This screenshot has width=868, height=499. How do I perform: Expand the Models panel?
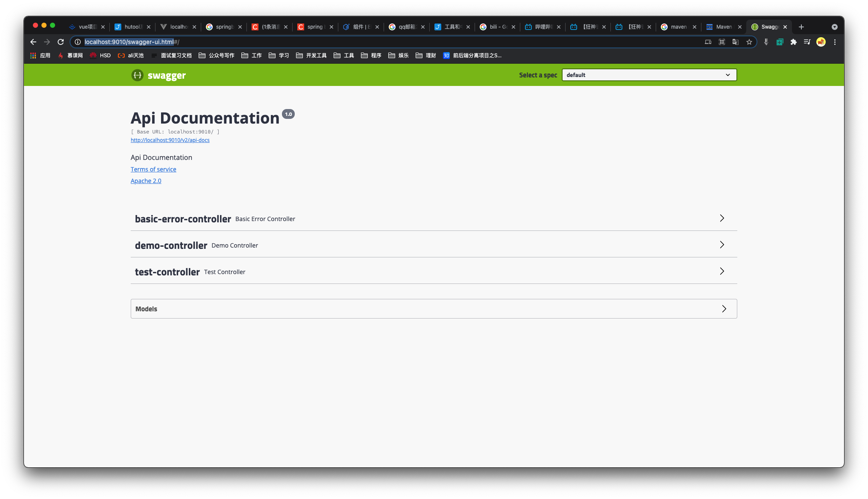click(x=724, y=309)
